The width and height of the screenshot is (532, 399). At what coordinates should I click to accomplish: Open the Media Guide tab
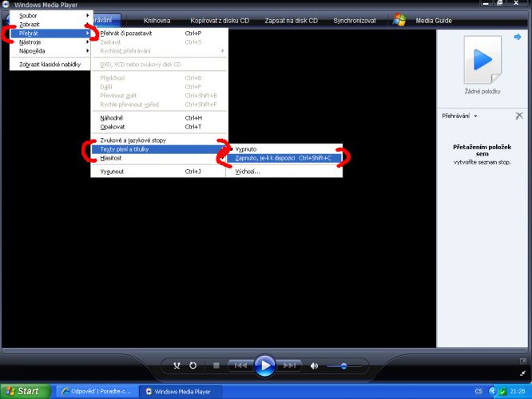434,21
